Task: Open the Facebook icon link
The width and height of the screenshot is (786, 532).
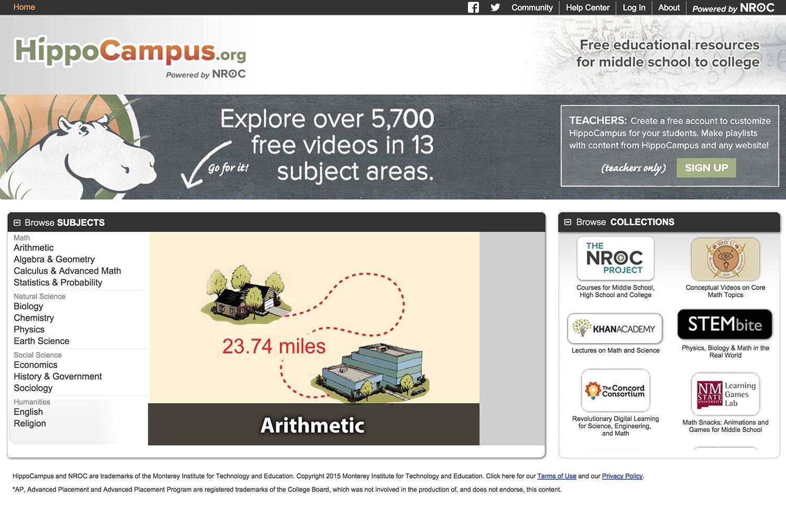Action: point(473,7)
